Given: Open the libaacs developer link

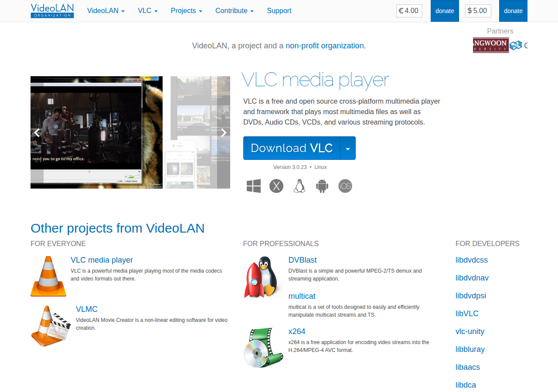Looking at the screenshot, I should pos(468,367).
